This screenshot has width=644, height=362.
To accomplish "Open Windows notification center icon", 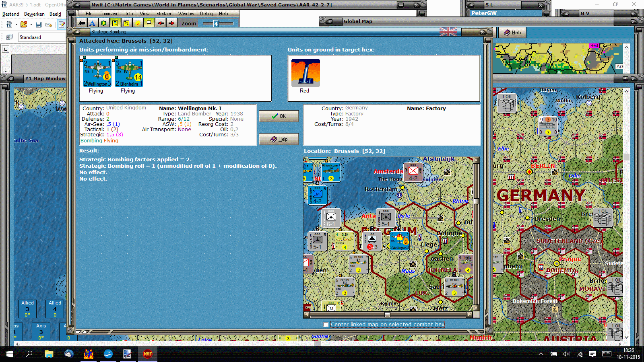I will [x=592, y=354].
